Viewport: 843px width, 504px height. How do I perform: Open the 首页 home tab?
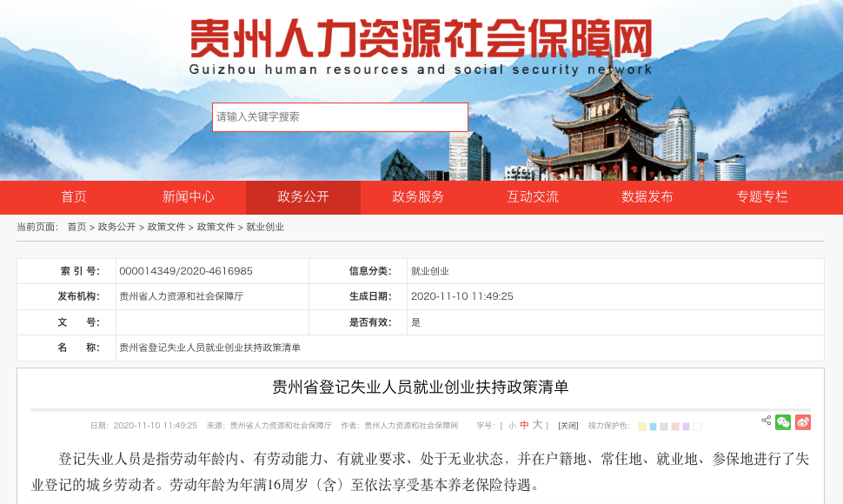74,197
